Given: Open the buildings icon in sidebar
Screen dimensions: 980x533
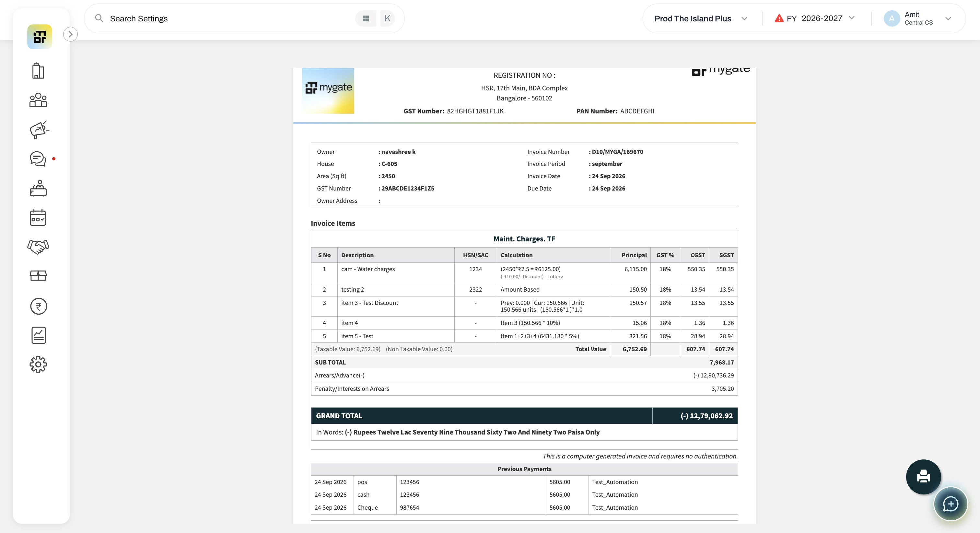Looking at the screenshot, I should click(x=38, y=71).
